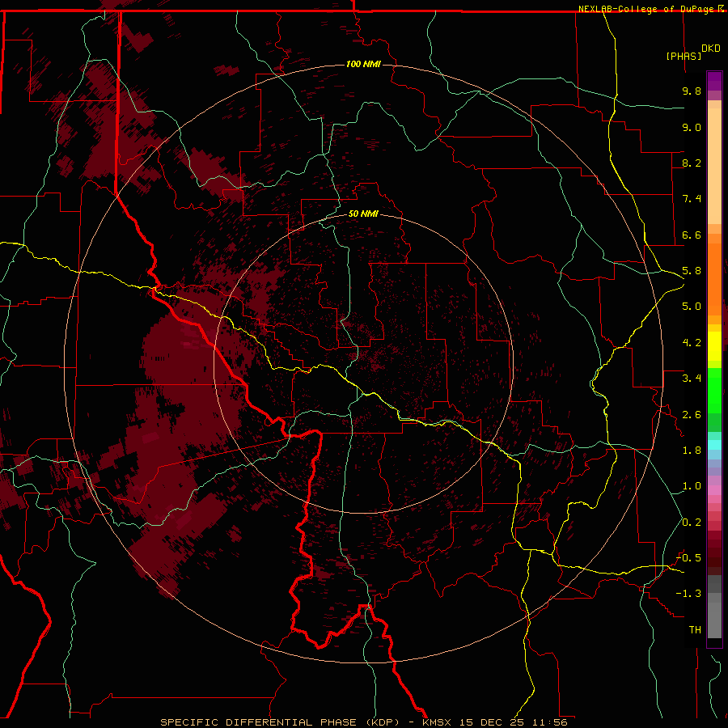
Task: Click the [PHAS] units label
Action: click(684, 56)
